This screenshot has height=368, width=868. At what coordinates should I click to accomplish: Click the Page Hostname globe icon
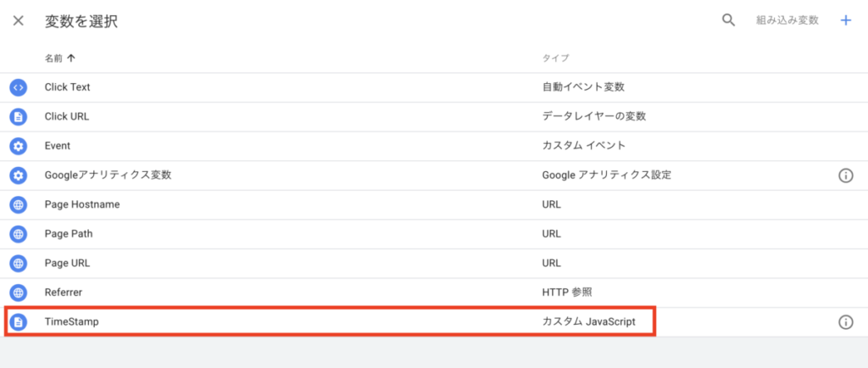pos(19,204)
